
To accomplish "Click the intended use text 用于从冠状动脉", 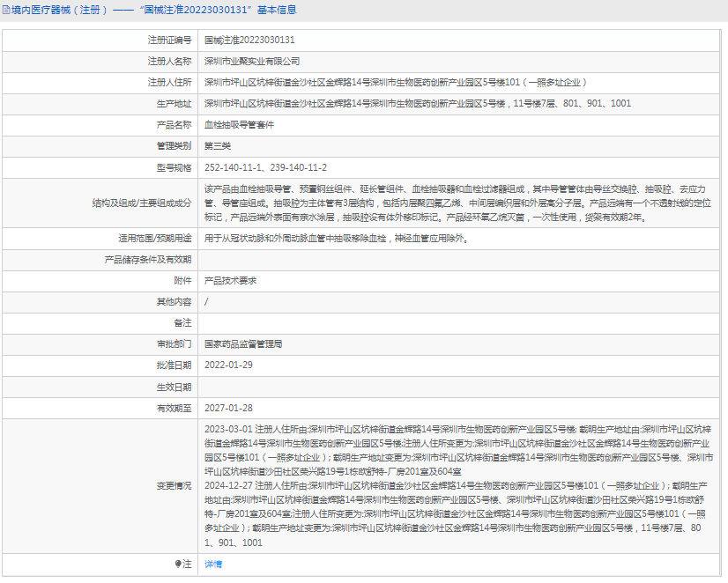I will [x=336, y=239].
